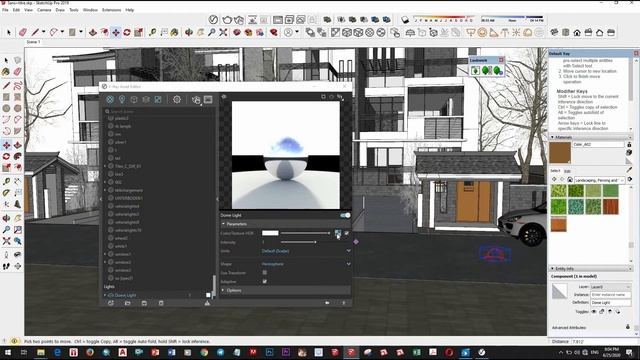Choose the Zoom magnifier tool

coord(212,32)
